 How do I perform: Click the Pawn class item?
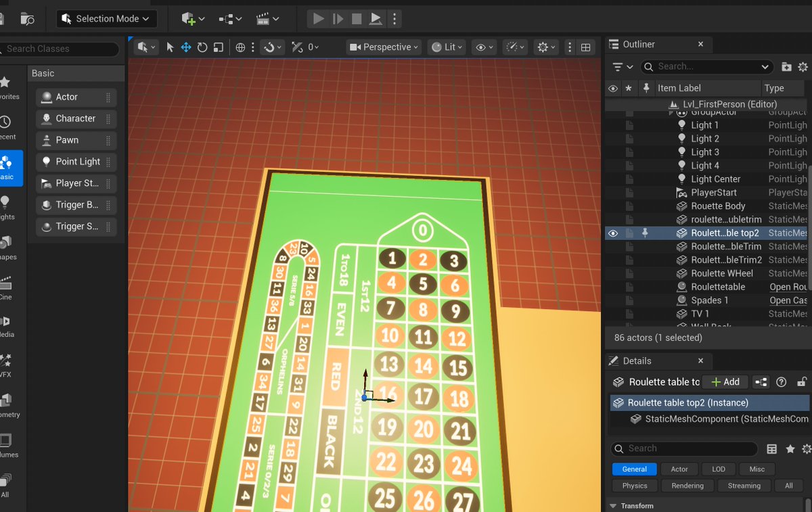[76, 141]
